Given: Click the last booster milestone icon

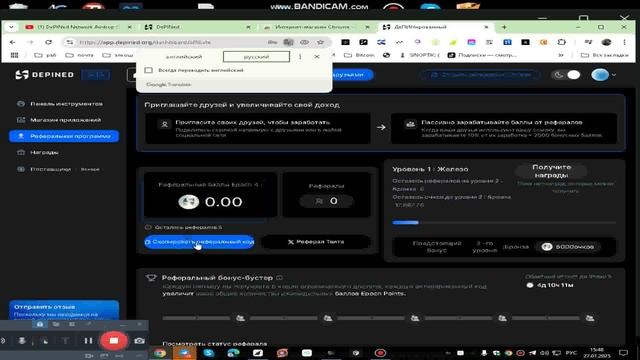Looking at the screenshot, I should click(x=590, y=318).
